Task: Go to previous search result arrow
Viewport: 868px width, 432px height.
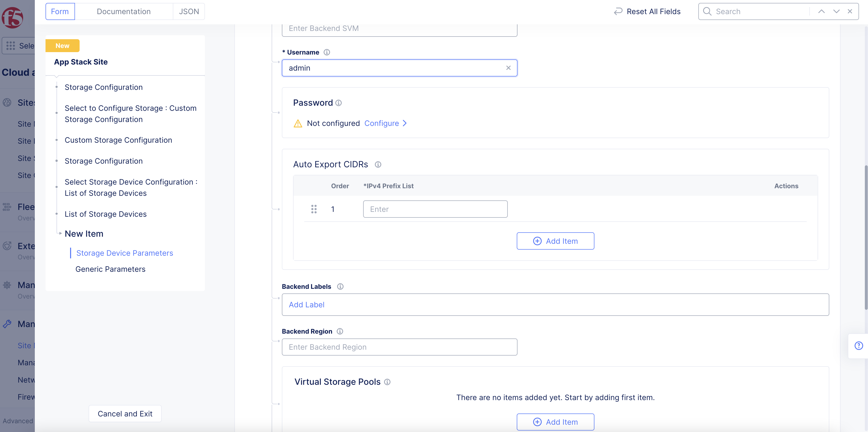Action: pos(822,11)
